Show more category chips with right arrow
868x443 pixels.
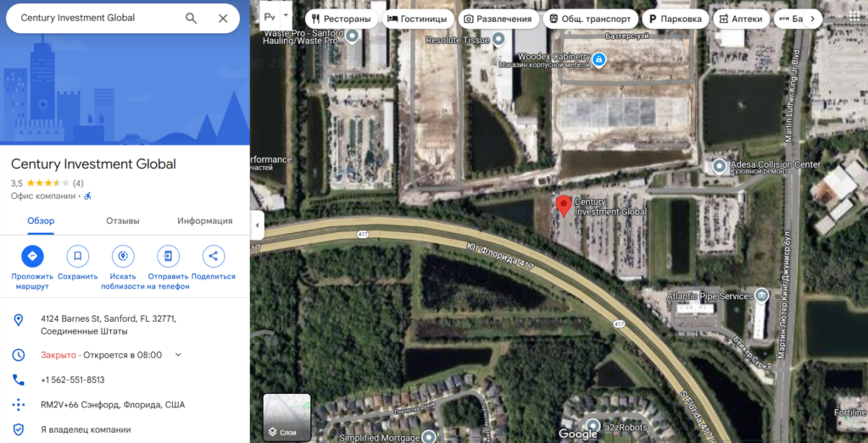[812, 19]
